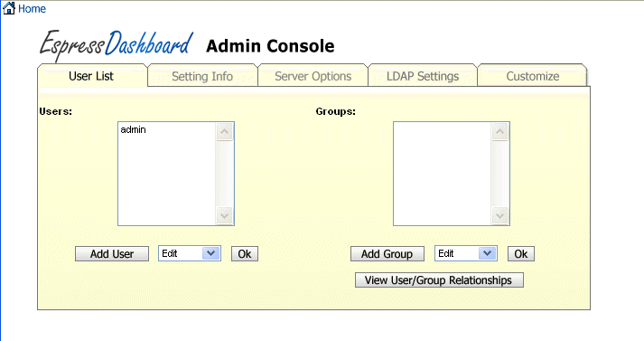Screen dimensions: 644x341
Task: Open the Home link
Action: (32, 9)
